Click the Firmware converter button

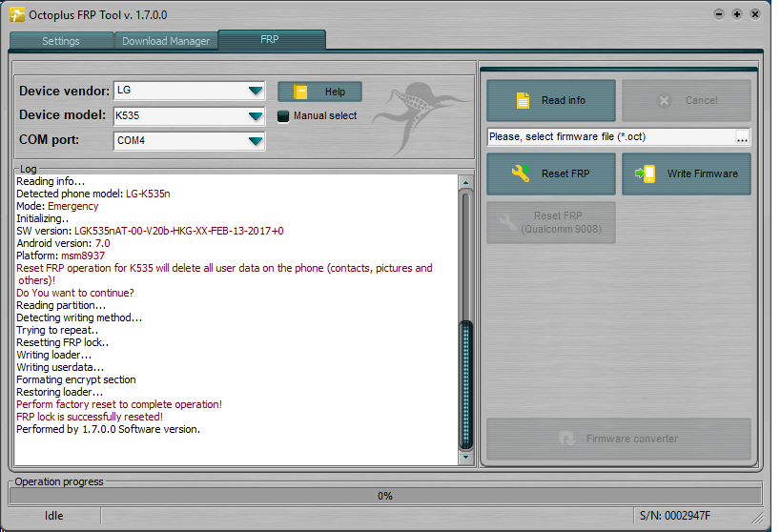click(x=619, y=439)
